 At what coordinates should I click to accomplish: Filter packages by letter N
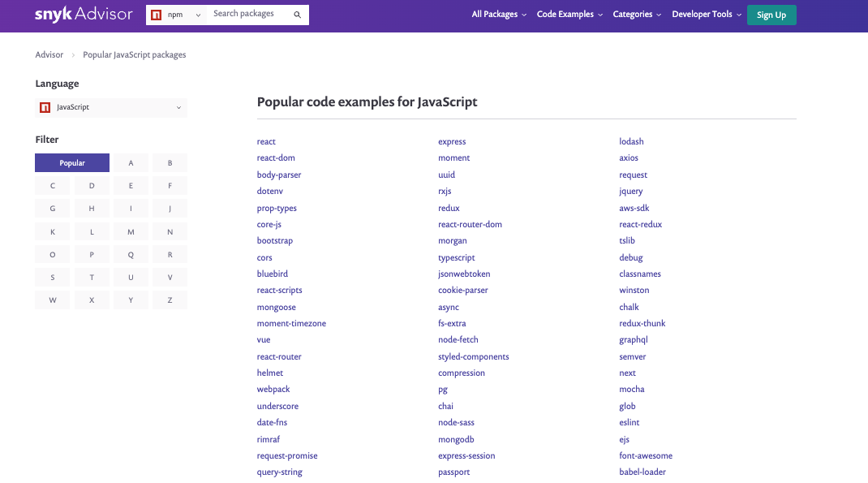pyautogui.click(x=170, y=231)
